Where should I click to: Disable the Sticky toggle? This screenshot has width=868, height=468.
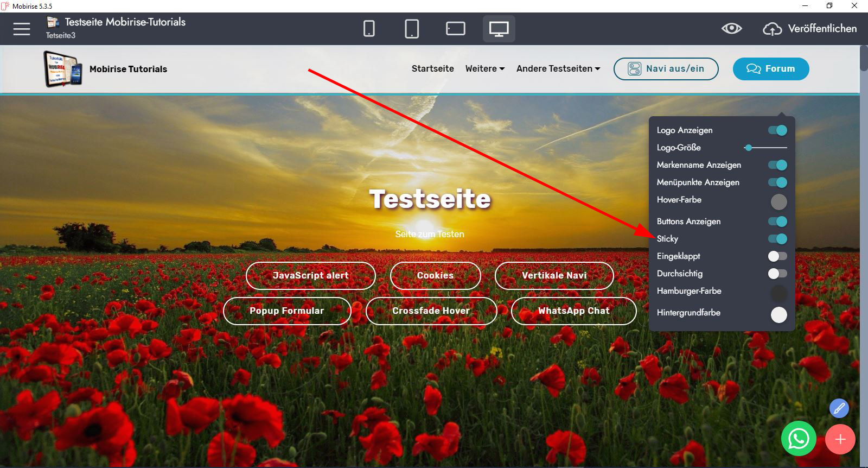777,239
